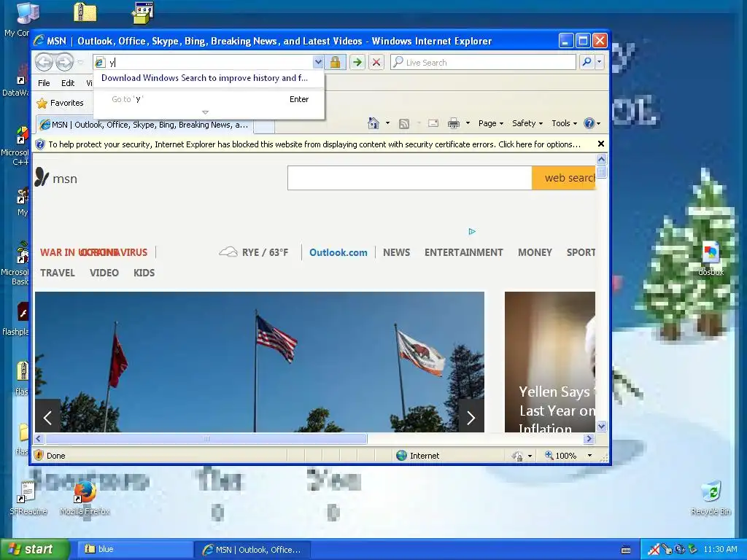Open the Mozilla Firefox desktop shortcut
The image size is (747, 560).
(85, 497)
